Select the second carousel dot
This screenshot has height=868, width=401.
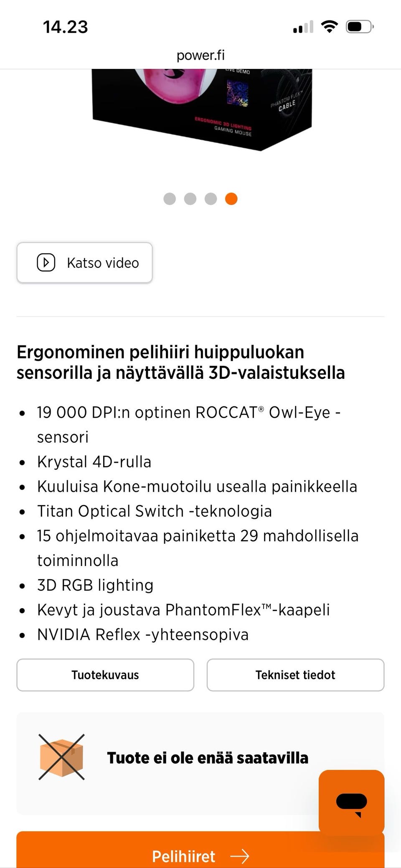tap(190, 199)
